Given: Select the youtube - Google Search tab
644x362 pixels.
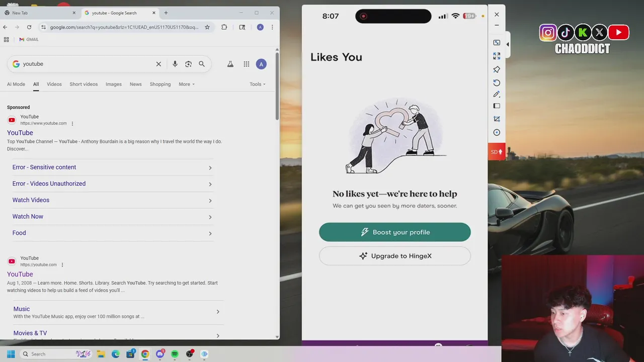Looking at the screenshot, I should [x=120, y=13].
